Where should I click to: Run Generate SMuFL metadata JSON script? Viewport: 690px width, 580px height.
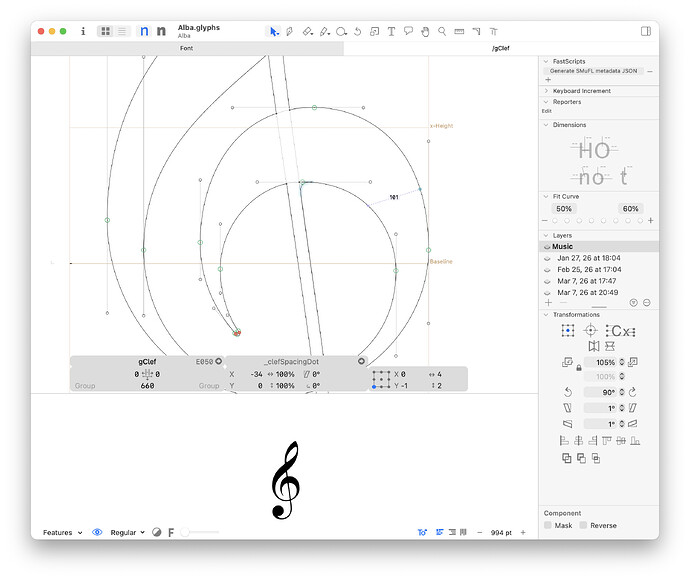593,71
